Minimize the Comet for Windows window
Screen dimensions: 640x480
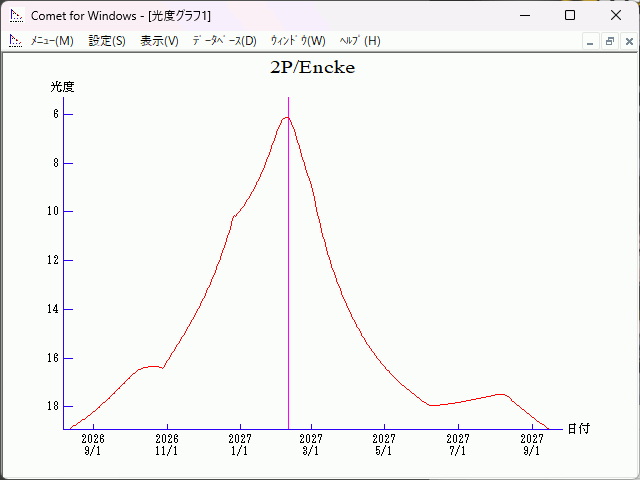524,16
